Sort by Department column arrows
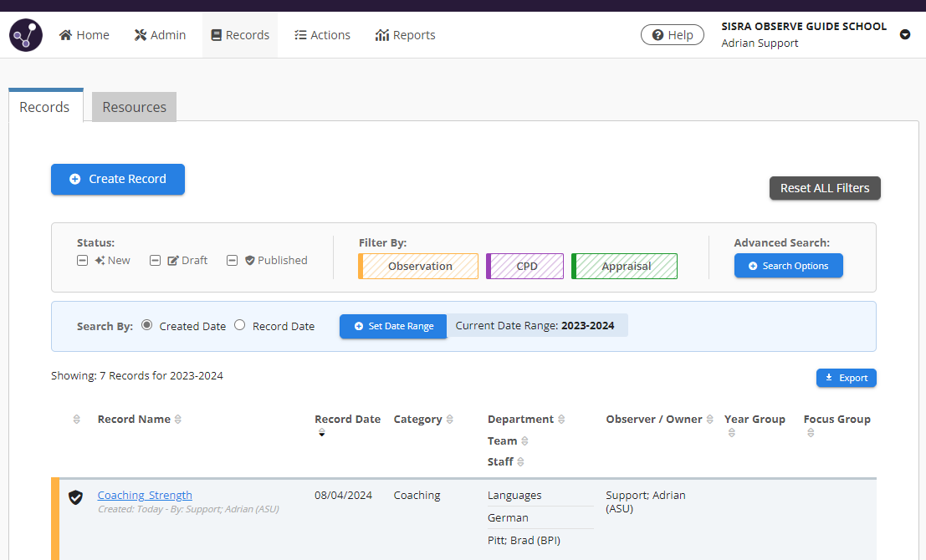The image size is (926, 560). pos(561,420)
